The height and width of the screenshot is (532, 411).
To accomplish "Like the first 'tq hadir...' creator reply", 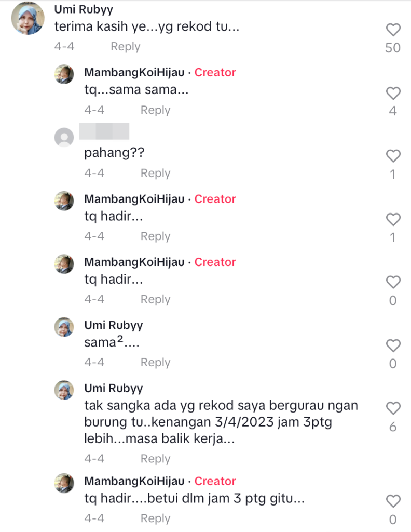I will tap(393, 219).
